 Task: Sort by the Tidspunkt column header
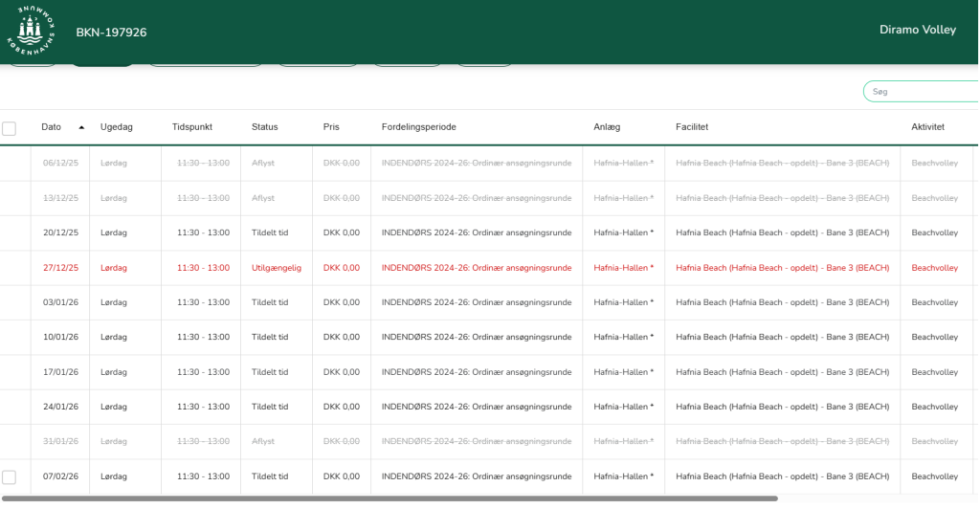[192, 127]
